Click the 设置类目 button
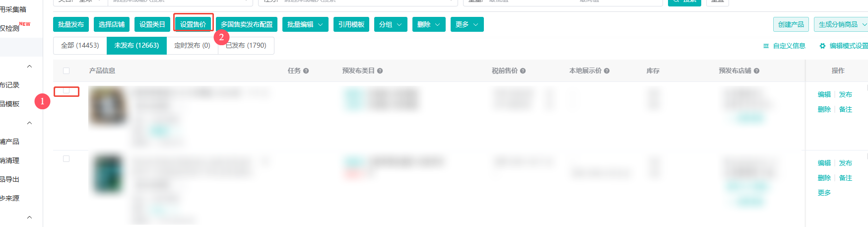This screenshot has height=227, width=868. tap(152, 24)
